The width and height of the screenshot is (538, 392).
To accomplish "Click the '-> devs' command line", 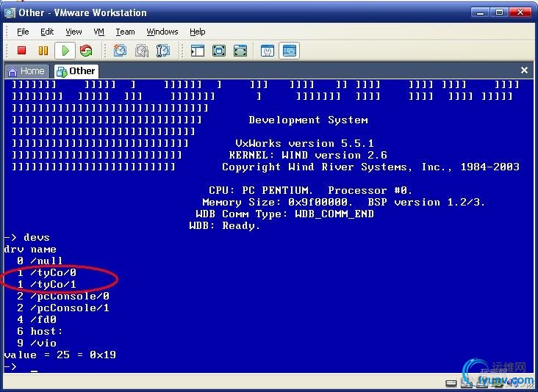I will pyautogui.click(x=26, y=237).
